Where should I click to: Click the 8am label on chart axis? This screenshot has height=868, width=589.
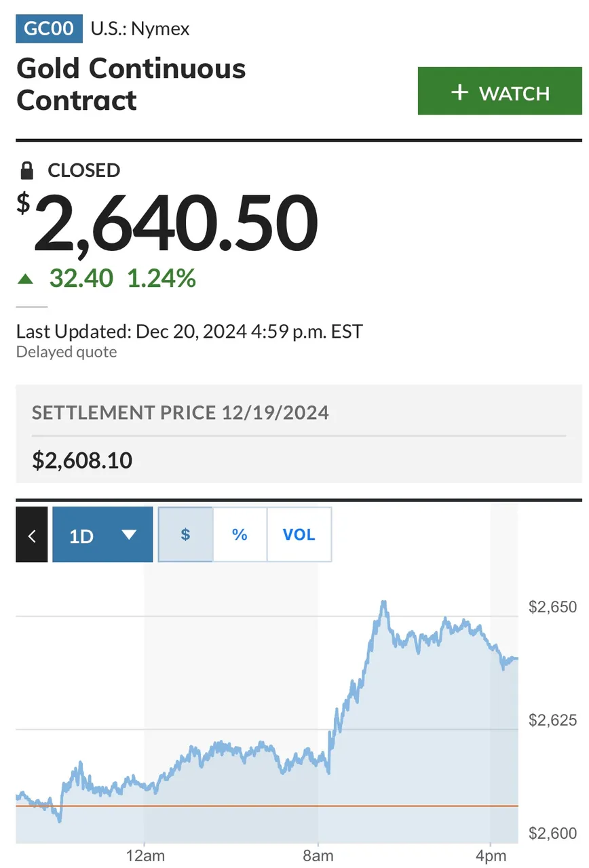point(318,856)
